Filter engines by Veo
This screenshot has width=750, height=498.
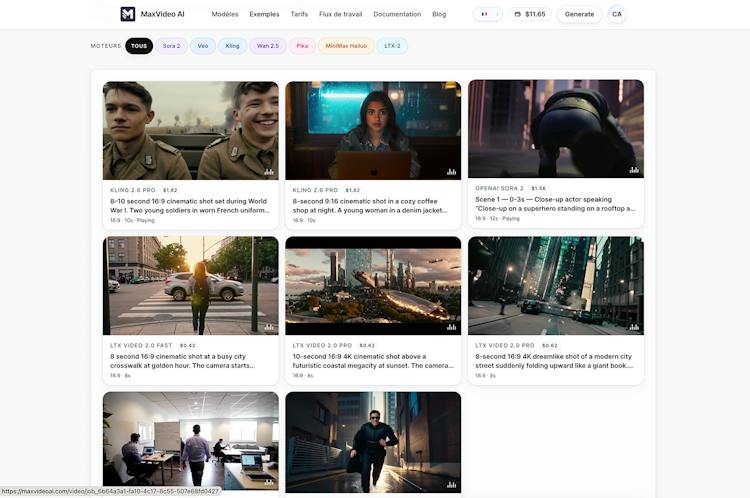(203, 46)
